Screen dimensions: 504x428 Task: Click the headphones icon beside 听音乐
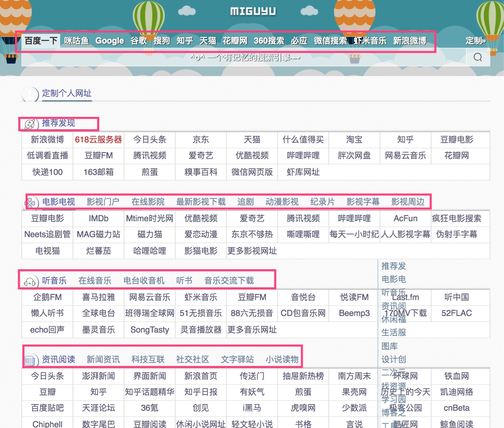coord(30,282)
